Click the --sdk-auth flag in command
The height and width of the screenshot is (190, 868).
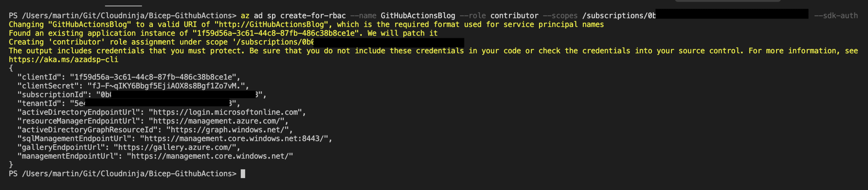pos(836,16)
